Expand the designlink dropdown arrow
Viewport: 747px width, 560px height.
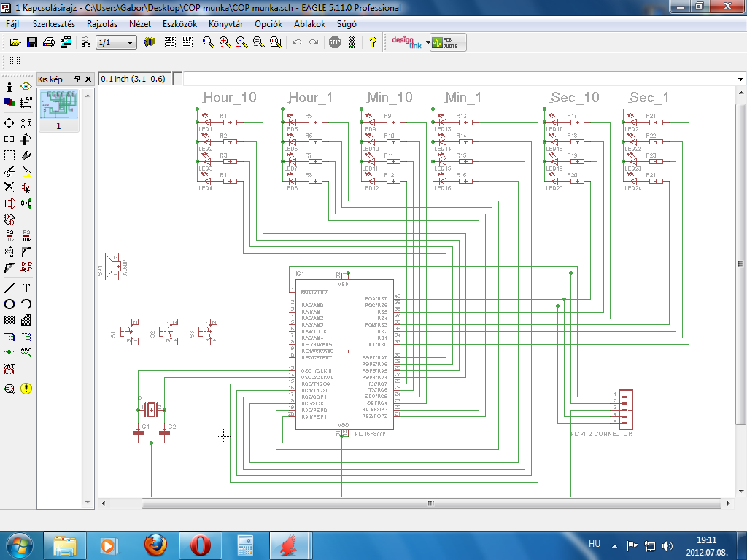click(x=427, y=42)
